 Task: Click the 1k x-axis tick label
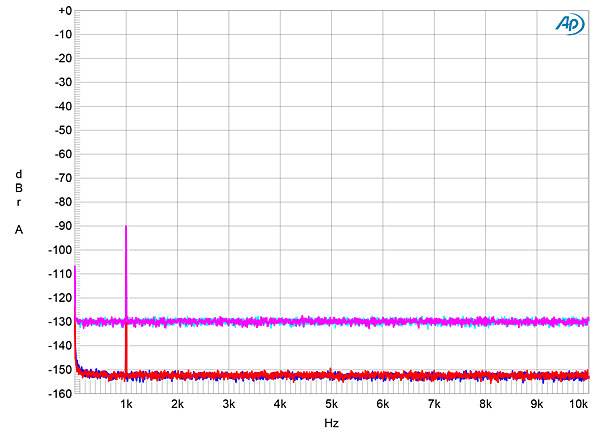pos(126,404)
